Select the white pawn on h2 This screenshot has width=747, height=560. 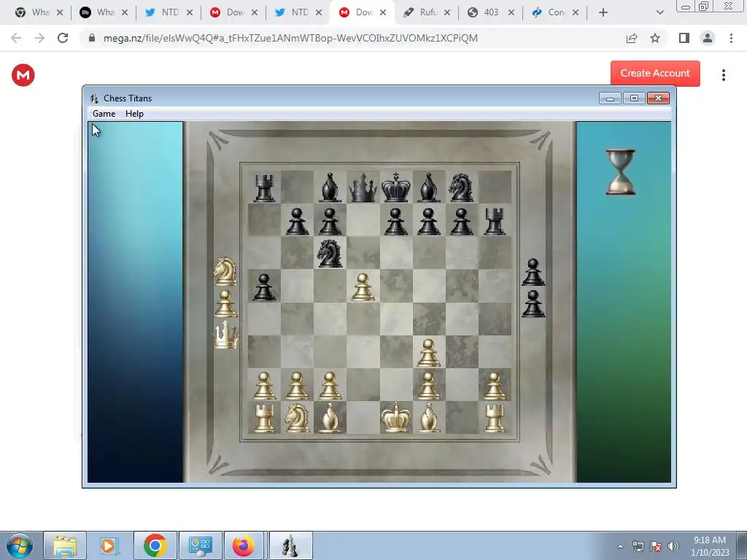coord(495,386)
